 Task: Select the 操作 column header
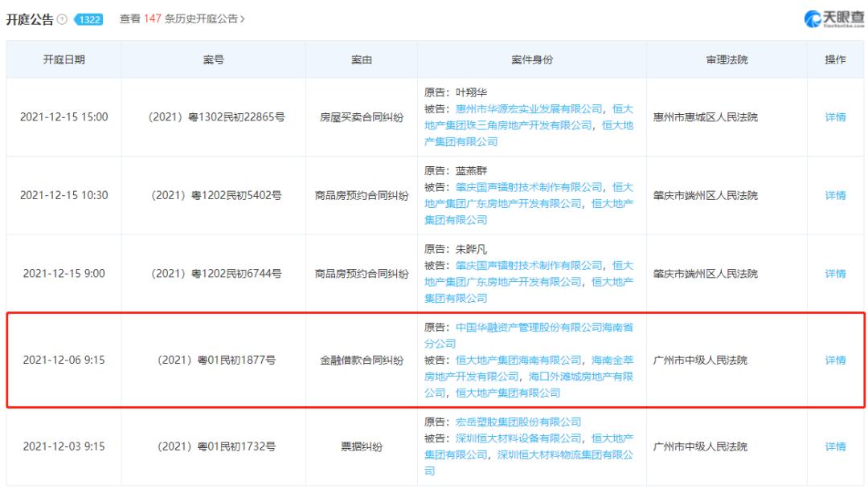835,59
